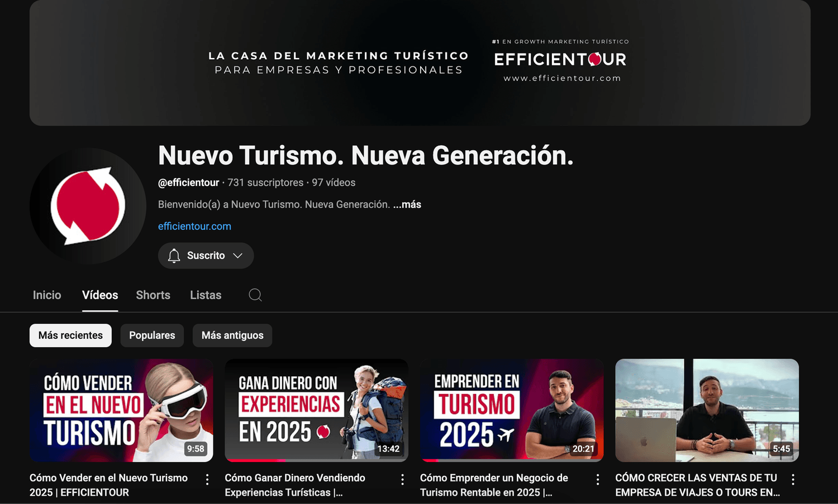Switch to the Inicio tab
This screenshot has width=838, height=504.
click(47, 295)
